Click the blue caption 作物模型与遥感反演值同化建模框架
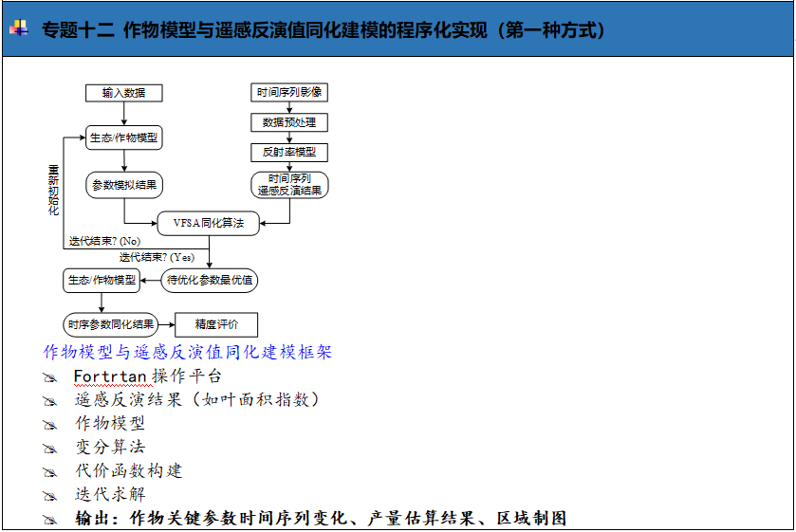 pos(187,352)
